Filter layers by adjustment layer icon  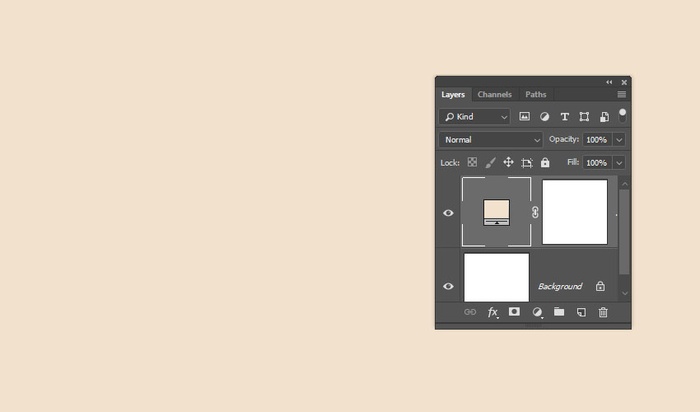(544, 117)
